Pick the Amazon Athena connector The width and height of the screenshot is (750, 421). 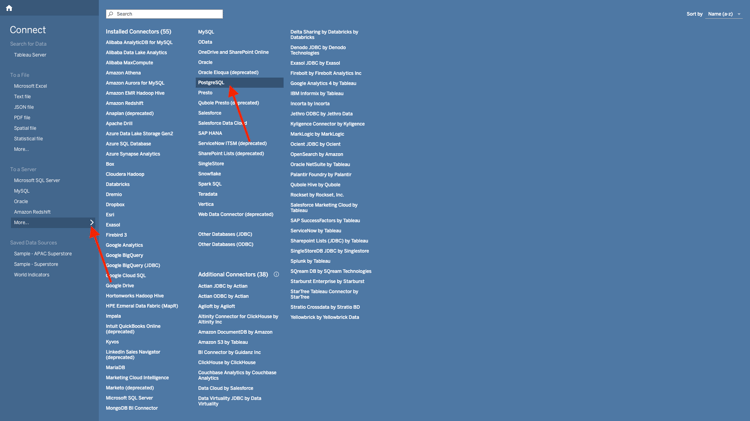click(x=123, y=73)
